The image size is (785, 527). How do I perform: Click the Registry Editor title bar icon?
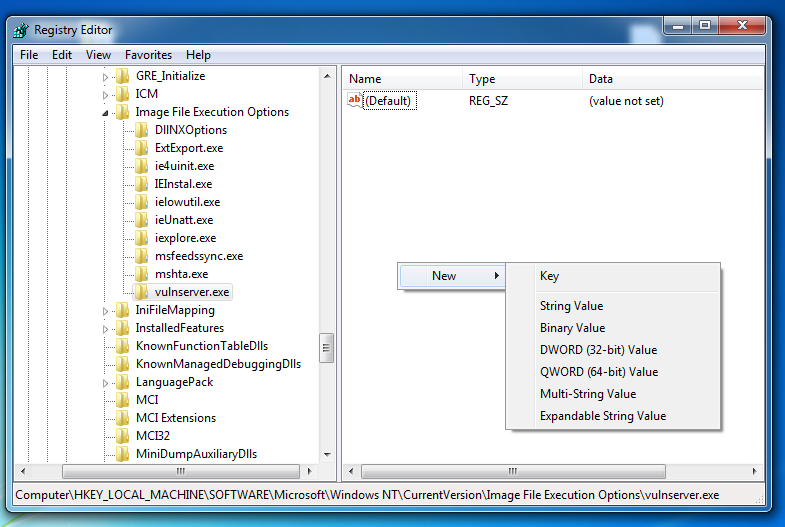[21, 31]
